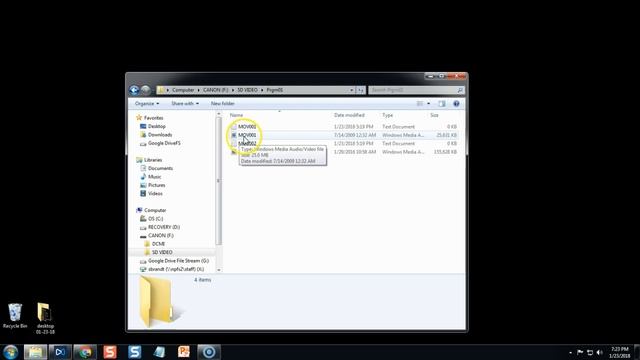640x360 pixels.
Task: Open the address bar history dropdown
Action: point(351,90)
